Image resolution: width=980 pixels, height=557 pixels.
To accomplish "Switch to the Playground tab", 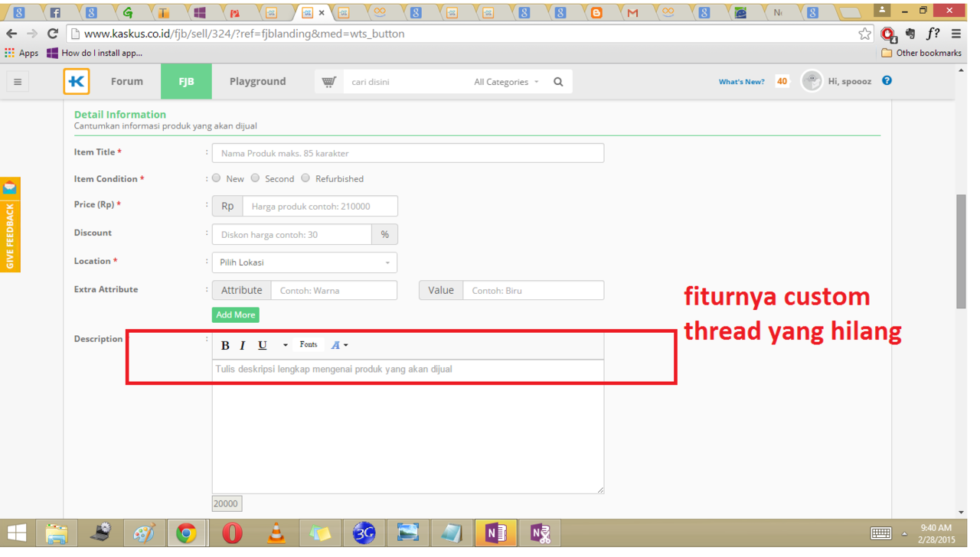I will (257, 82).
